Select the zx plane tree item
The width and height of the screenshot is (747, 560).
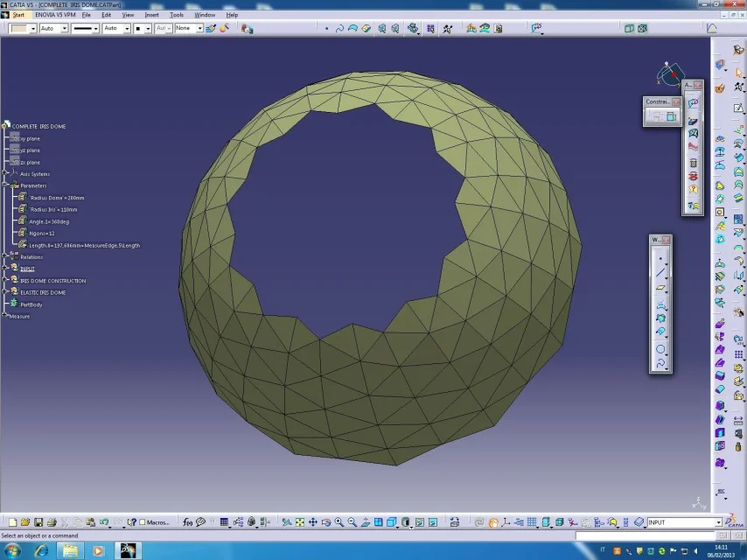(x=30, y=163)
